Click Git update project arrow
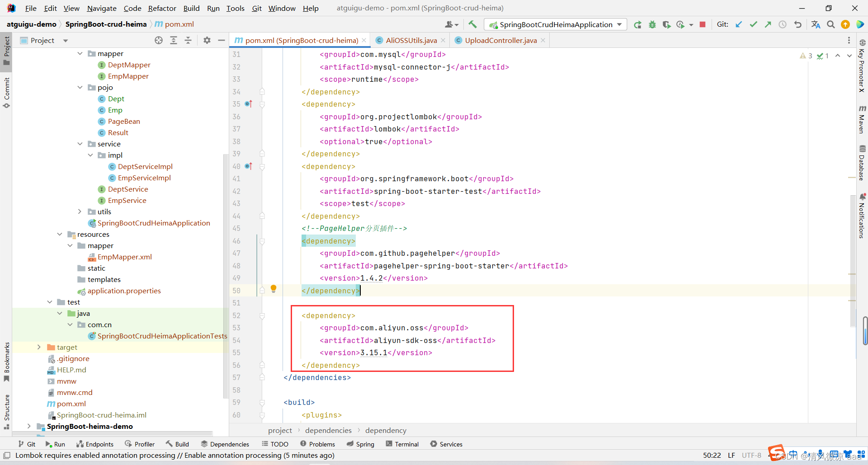868x465 pixels. 739,24
